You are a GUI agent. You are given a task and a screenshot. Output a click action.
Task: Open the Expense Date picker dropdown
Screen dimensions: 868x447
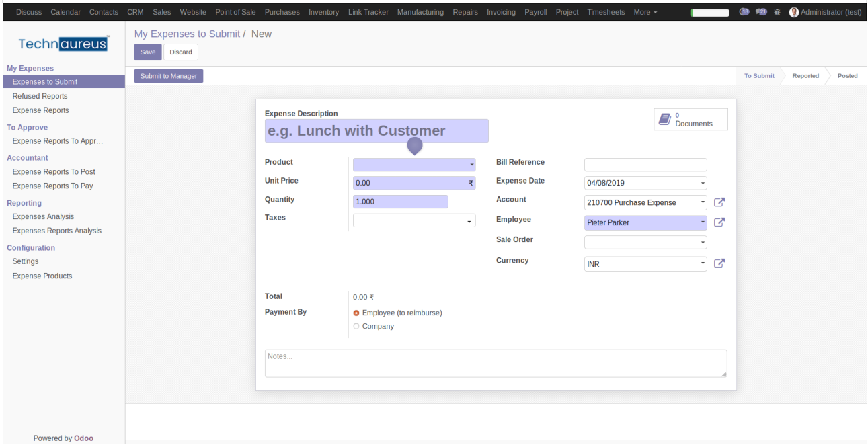tap(703, 183)
